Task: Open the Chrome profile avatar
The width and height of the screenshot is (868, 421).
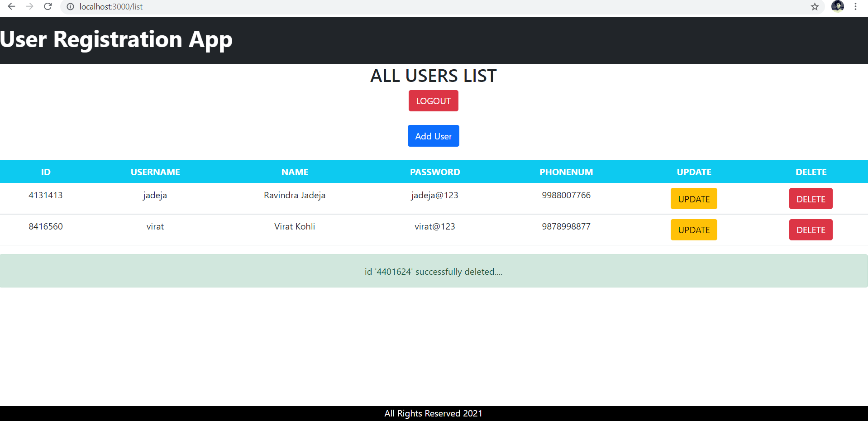Action: click(x=837, y=6)
